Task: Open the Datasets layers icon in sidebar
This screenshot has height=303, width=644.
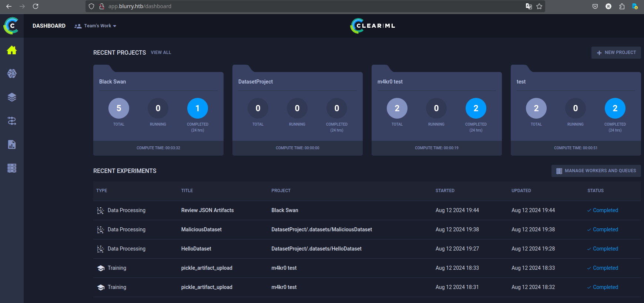Action: click(12, 97)
